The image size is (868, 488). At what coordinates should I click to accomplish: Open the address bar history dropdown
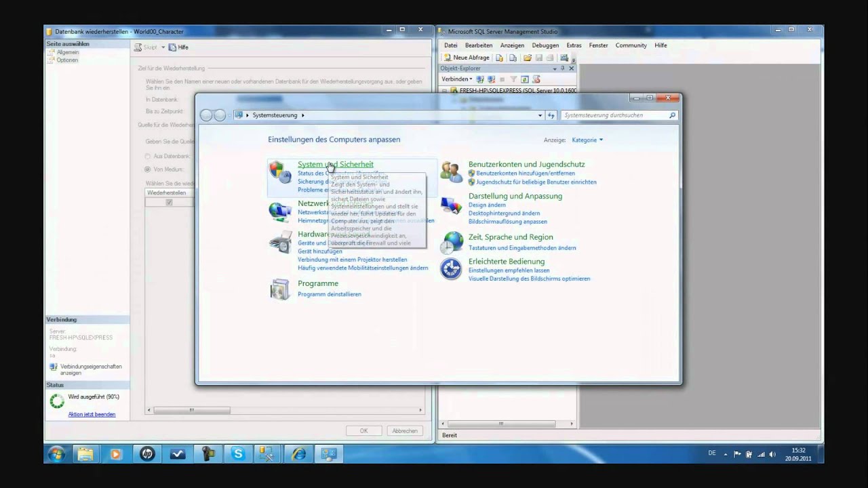(540, 115)
